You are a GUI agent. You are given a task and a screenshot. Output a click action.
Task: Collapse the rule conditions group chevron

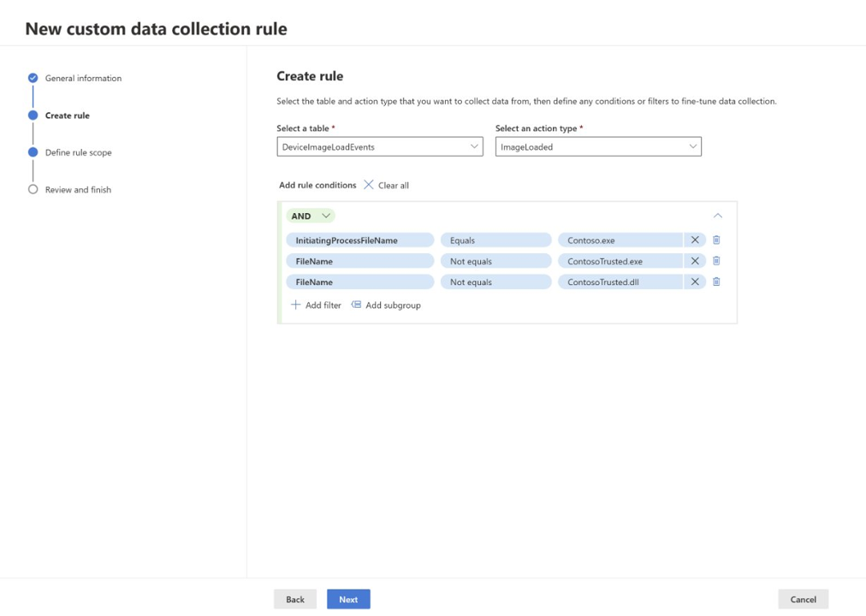[x=718, y=216]
